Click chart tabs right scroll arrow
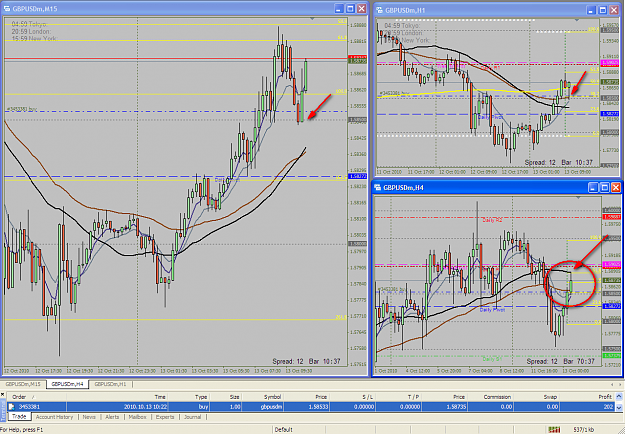The width and height of the screenshot is (625, 434). pyautogui.click(x=620, y=384)
